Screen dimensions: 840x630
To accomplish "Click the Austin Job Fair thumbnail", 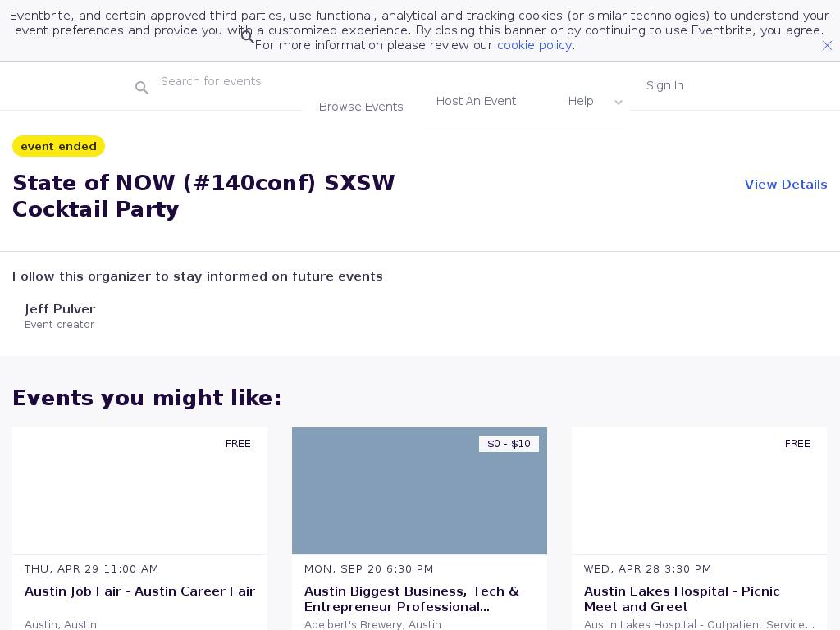I will [139, 491].
